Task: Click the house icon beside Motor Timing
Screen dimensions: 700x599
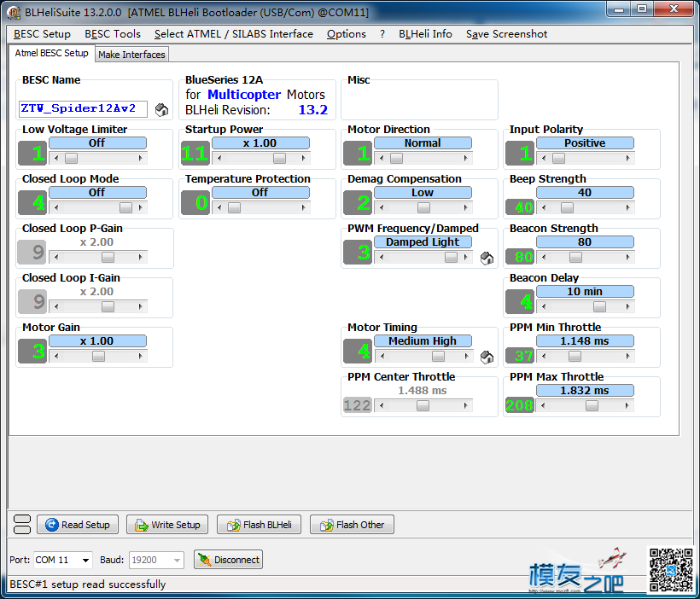Action: click(487, 357)
